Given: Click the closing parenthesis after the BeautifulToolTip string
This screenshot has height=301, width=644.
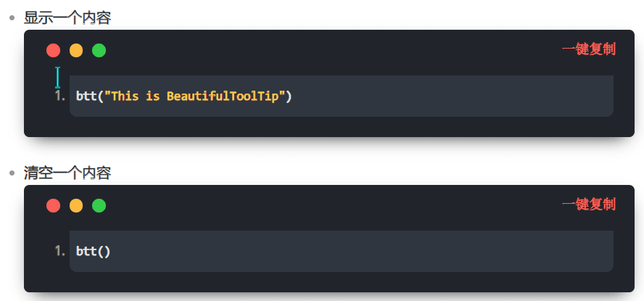Looking at the screenshot, I should 289,96.
